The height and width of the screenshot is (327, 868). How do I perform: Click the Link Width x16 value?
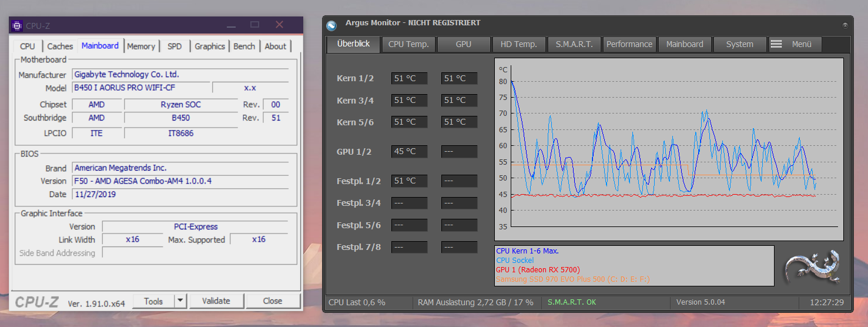tap(132, 239)
